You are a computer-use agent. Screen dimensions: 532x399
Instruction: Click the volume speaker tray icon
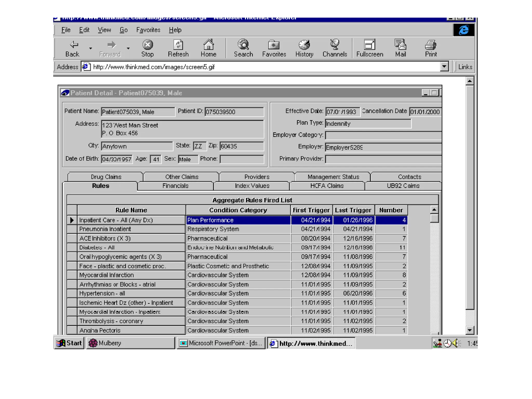pyautogui.click(x=455, y=343)
